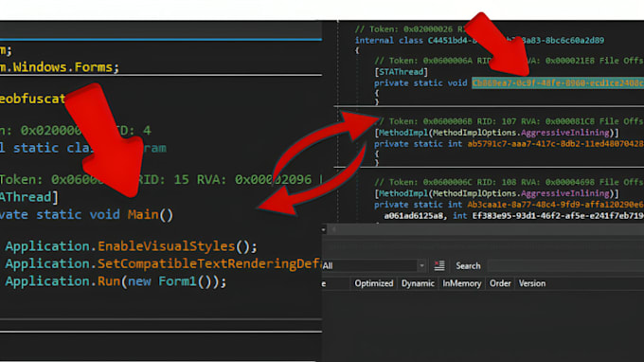
Task: Open the All filter combo box
Action: (374, 266)
